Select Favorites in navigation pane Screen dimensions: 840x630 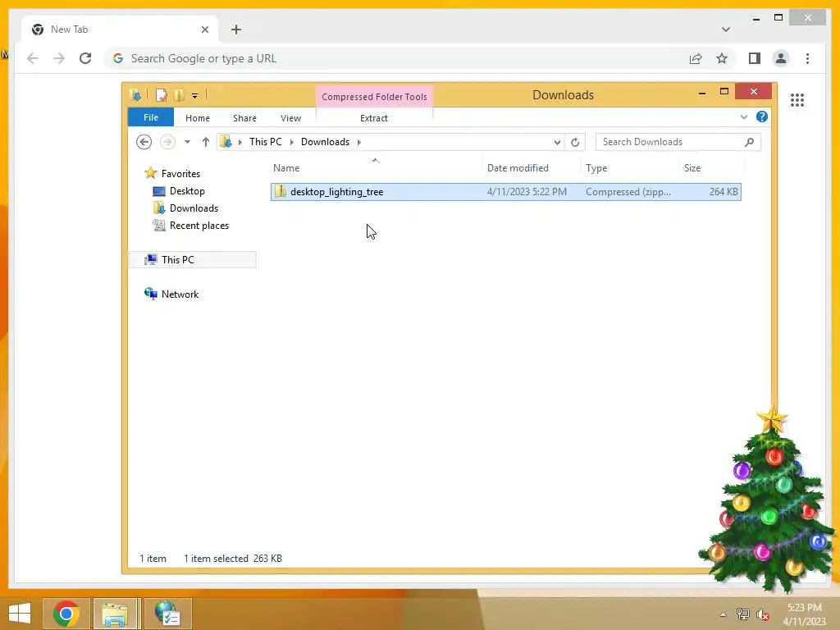pyautogui.click(x=180, y=174)
